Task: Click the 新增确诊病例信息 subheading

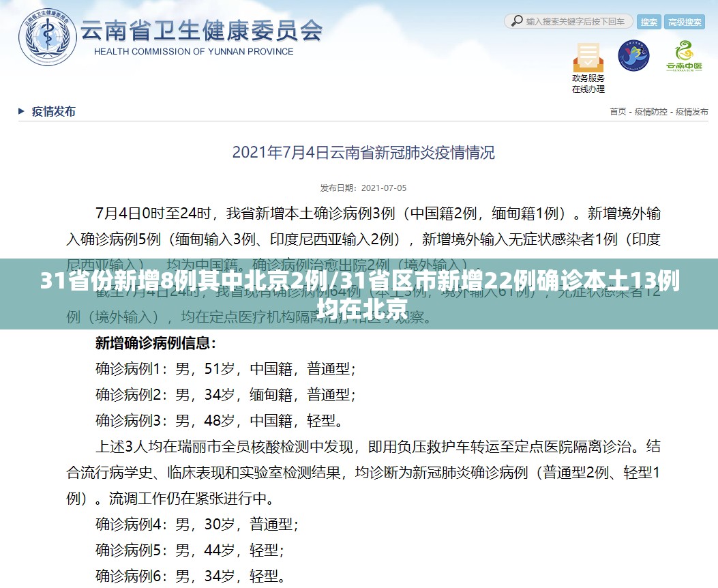Action: click(x=155, y=342)
